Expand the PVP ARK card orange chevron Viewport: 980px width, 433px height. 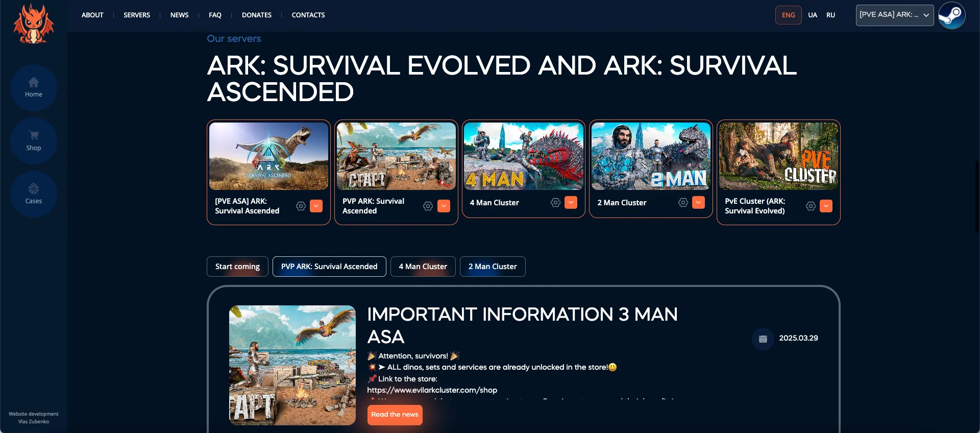click(x=444, y=206)
